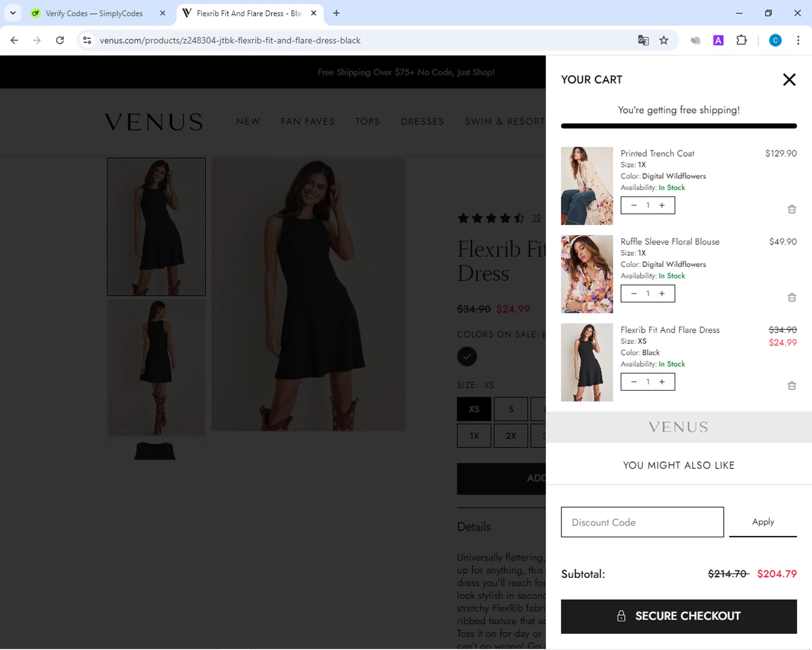Viewport: 812px width, 650px height.
Task: Select size XS
Action: click(x=474, y=409)
